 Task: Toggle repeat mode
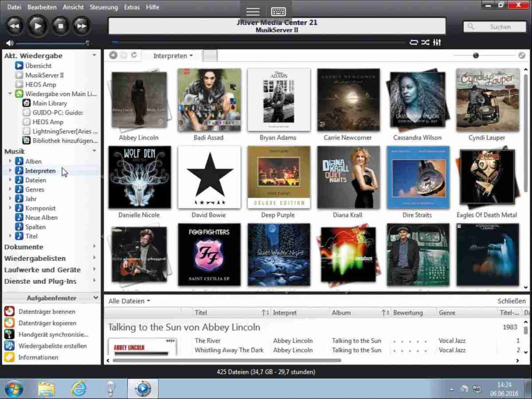click(414, 43)
